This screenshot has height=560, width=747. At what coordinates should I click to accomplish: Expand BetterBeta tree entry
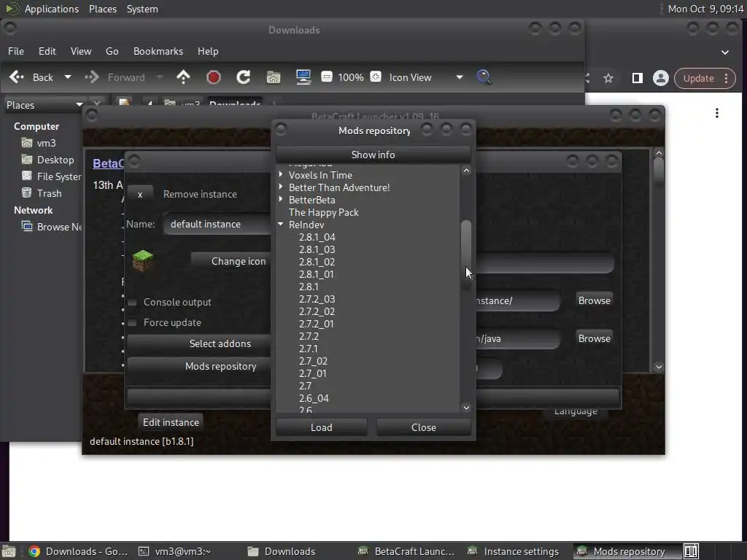click(281, 200)
